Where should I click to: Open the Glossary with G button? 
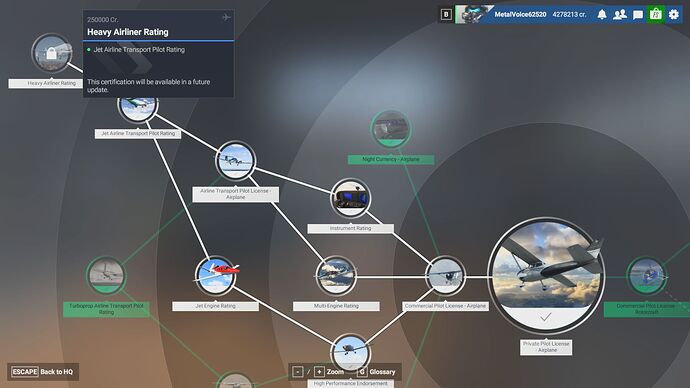(x=376, y=372)
